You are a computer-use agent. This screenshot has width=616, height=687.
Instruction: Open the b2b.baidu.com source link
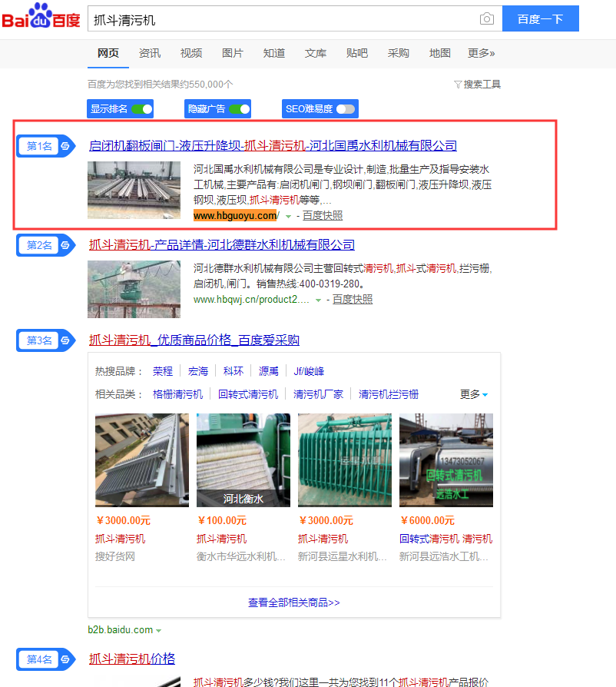(121, 630)
